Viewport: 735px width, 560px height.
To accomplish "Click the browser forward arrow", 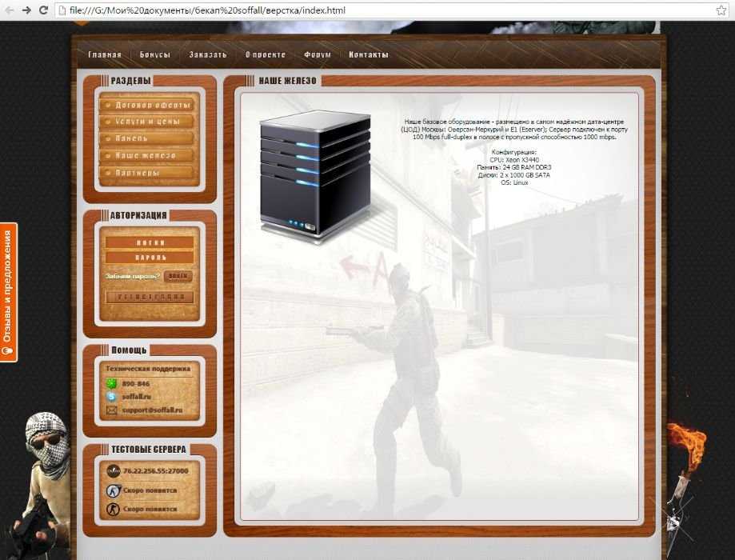I will click(x=26, y=10).
